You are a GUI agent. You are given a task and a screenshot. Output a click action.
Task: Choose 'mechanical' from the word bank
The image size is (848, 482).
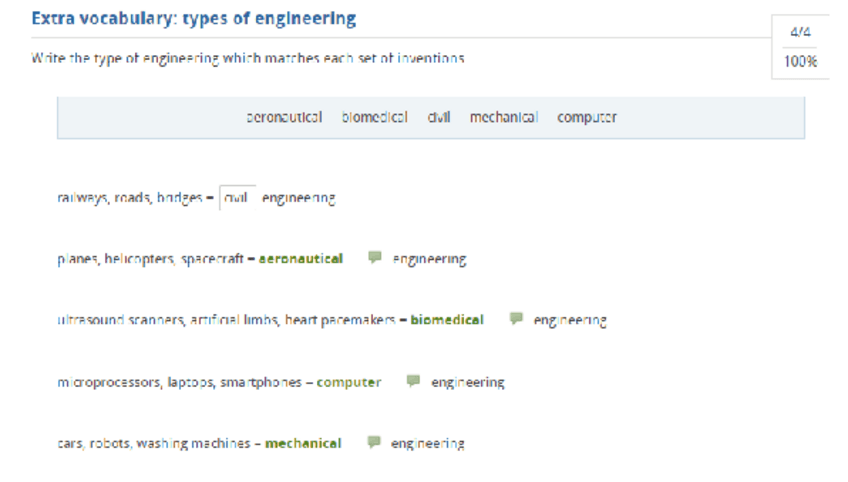point(504,117)
